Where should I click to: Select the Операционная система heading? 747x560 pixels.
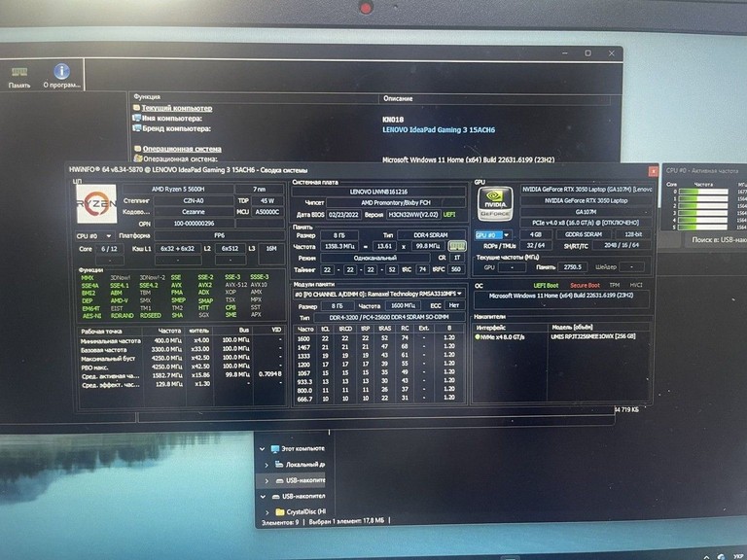pyautogui.click(x=182, y=149)
